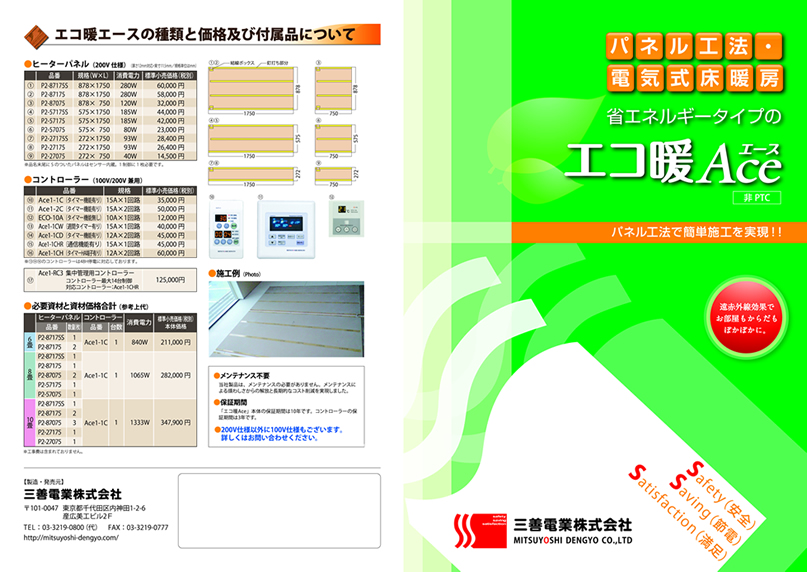Click the ECO-10A controller row
This screenshot has width=807, height=572.
tap(110, 218)
